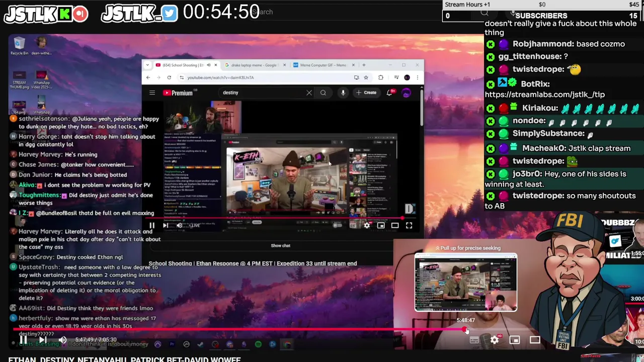The width and height of the screenshot is (644, 362).
Task: Open outer player settings gear
Action: [495, 340]
